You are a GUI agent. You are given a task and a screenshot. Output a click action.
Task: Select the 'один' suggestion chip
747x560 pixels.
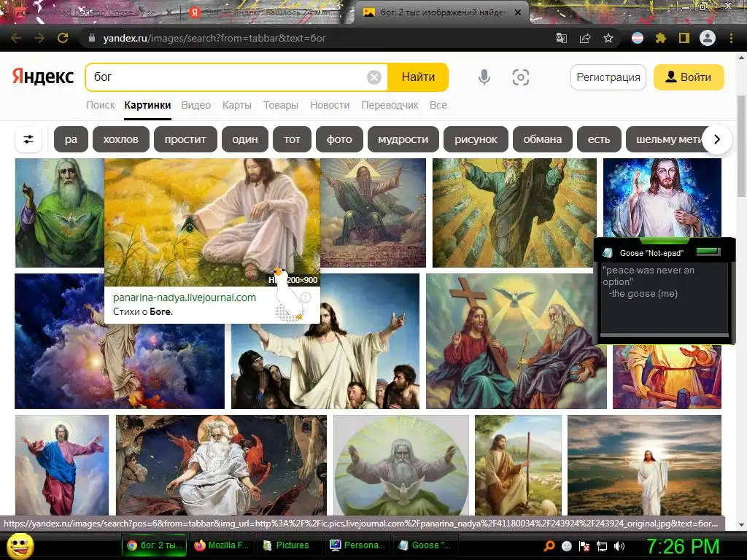tap(245, 139)
